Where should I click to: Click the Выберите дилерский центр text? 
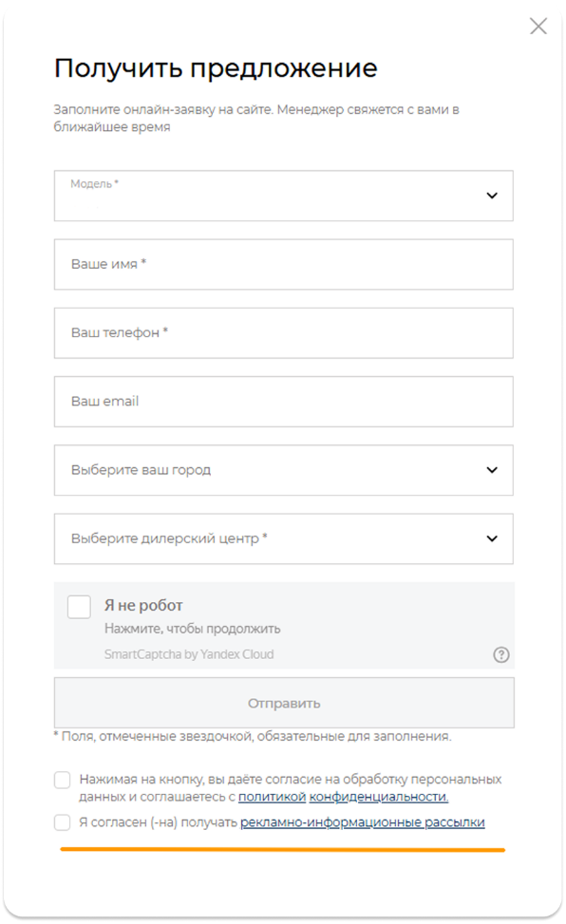[x=169, y=538]
